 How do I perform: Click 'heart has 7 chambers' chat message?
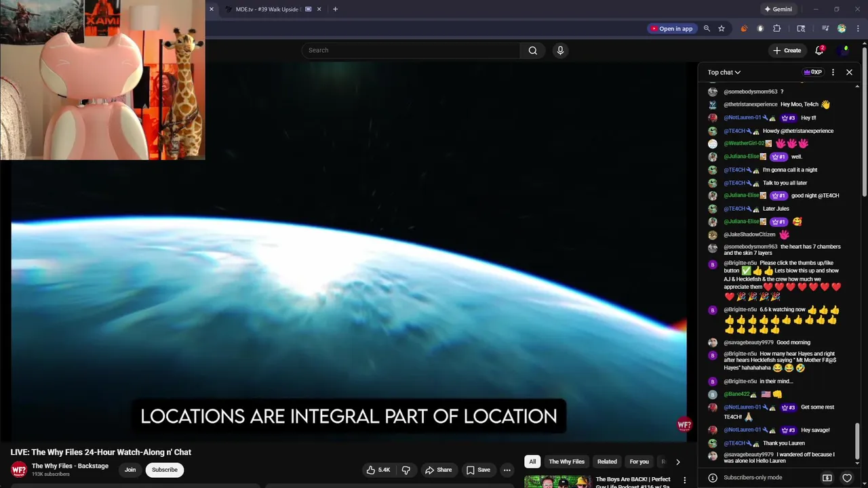[x=782, y=250]
